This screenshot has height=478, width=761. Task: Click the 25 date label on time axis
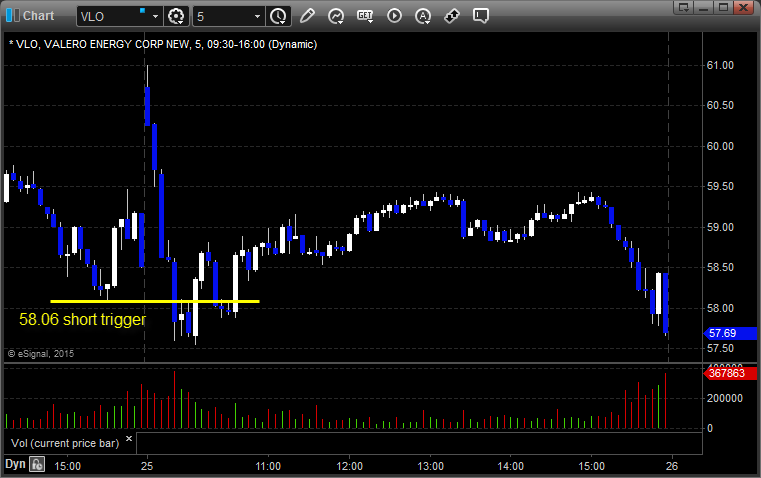pos(147,466)
